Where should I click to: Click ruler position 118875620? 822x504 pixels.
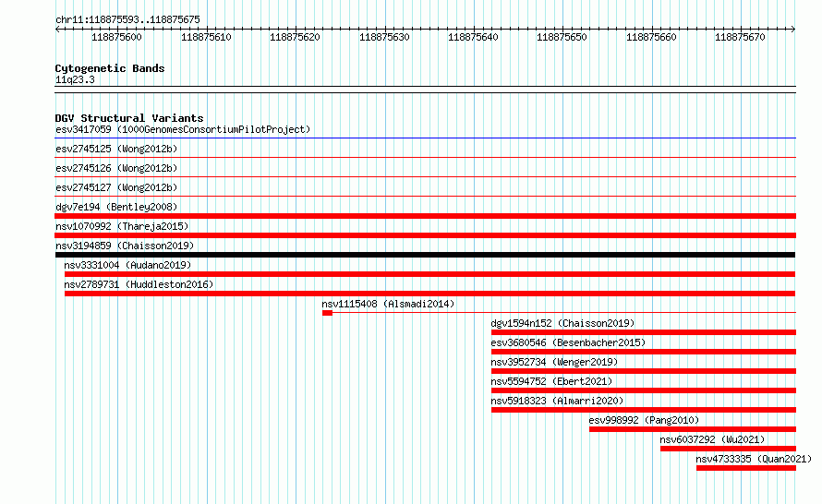pos(295,37)
